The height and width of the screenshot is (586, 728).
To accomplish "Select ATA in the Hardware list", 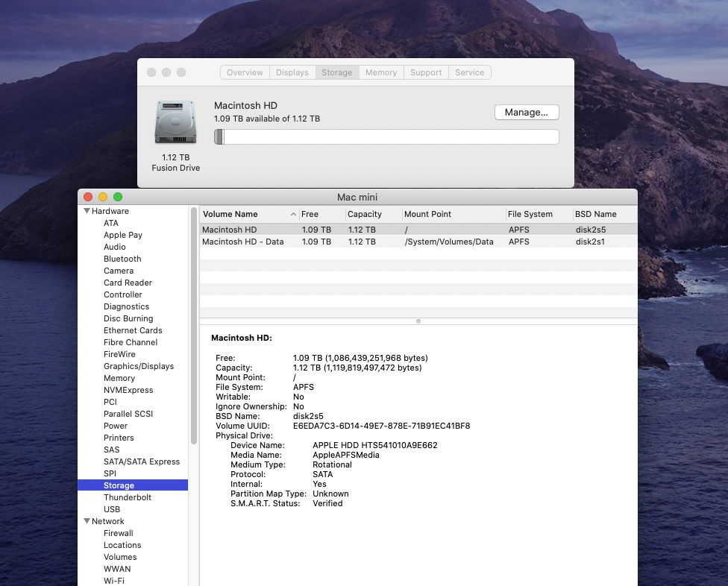I will (111, 223).
